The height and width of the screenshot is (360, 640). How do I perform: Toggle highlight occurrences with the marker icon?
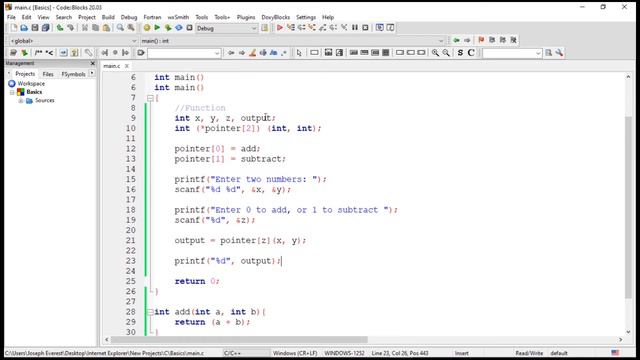pyautogui.click(x=252, y=53)
